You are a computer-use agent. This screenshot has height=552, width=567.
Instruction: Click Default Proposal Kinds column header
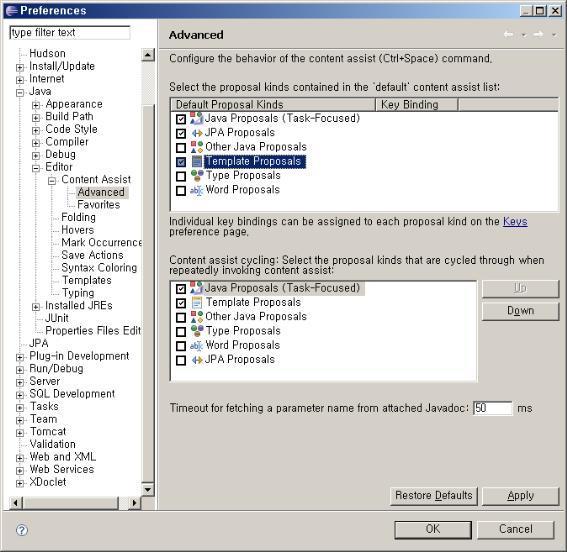(x=273, y=105)
